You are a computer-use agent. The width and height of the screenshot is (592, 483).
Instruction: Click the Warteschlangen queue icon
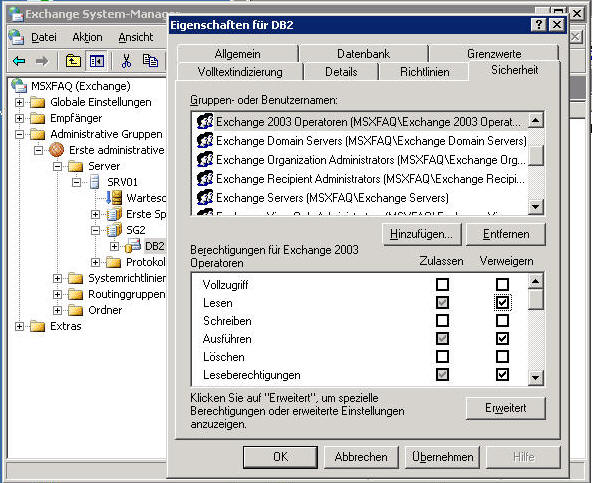click(114, 198)
